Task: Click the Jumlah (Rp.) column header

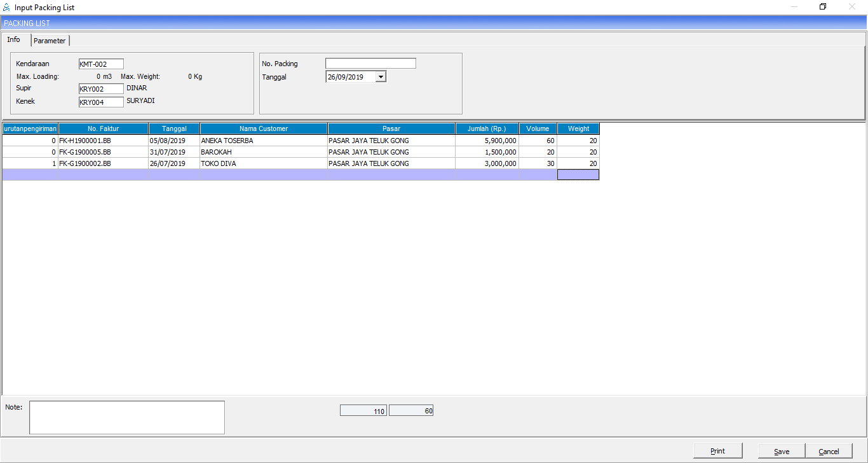Action: pyautogui.click(x=487, y=128)
